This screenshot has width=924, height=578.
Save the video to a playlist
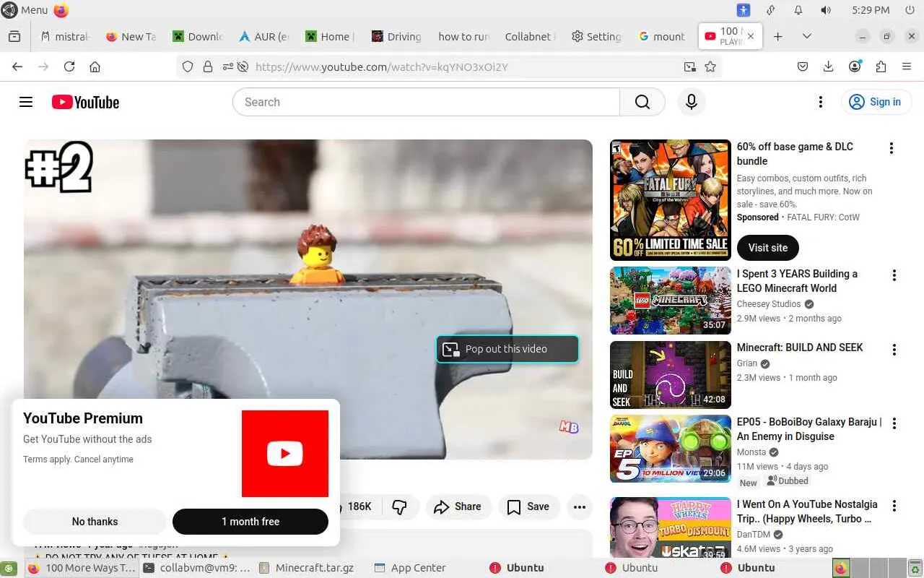click(528, 506)
